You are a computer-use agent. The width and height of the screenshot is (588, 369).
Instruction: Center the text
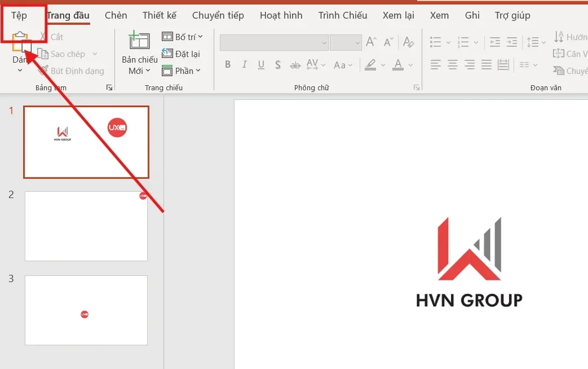tap(453, 64)
